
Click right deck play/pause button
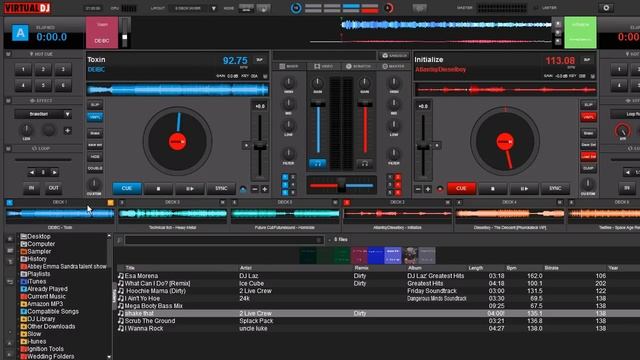524,189
